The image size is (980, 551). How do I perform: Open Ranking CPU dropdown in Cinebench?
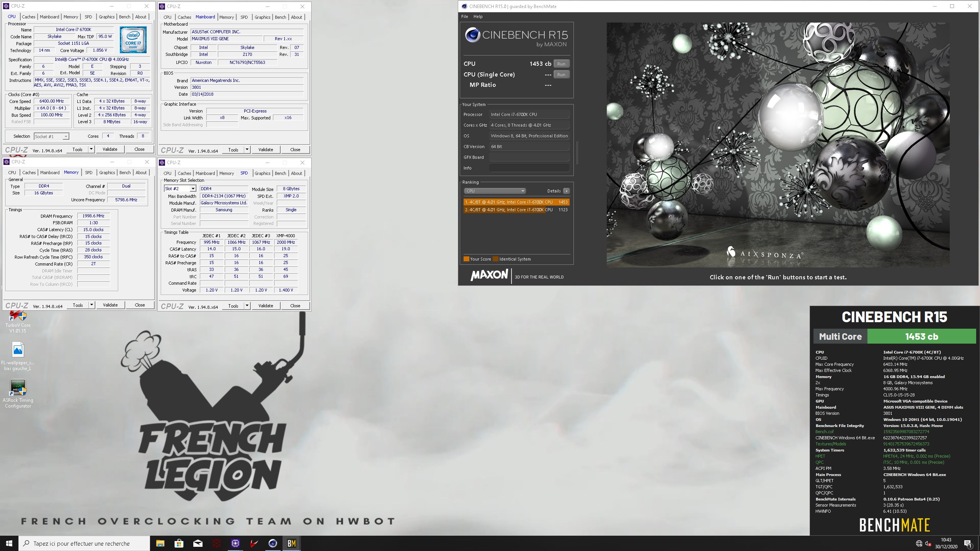point(495,191)
